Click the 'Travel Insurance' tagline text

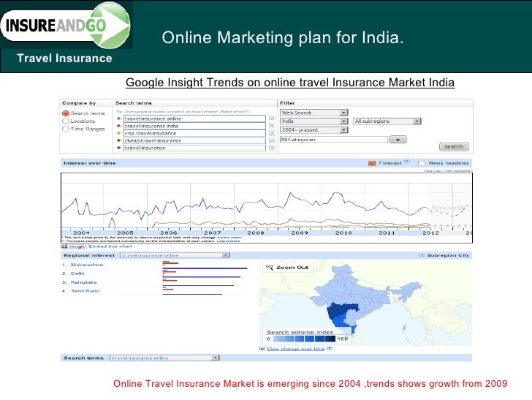tap(64, 58)
